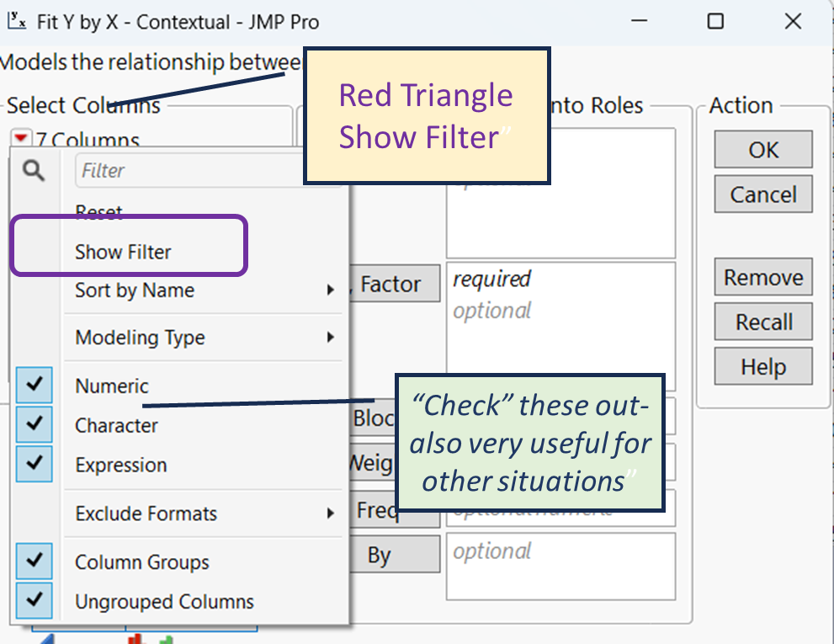Click the Fit Y by X window icon
Screen dimensions: 834x644
click(17, 22)
